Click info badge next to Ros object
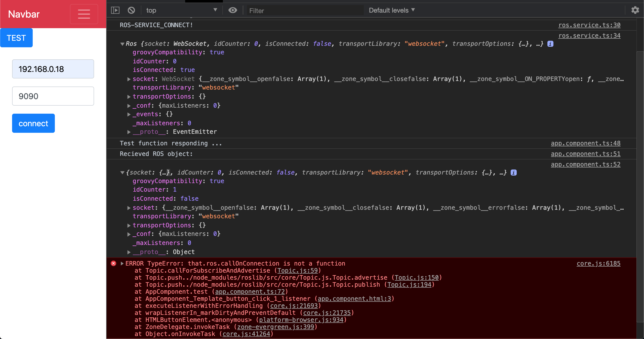 tap(550, 44)
